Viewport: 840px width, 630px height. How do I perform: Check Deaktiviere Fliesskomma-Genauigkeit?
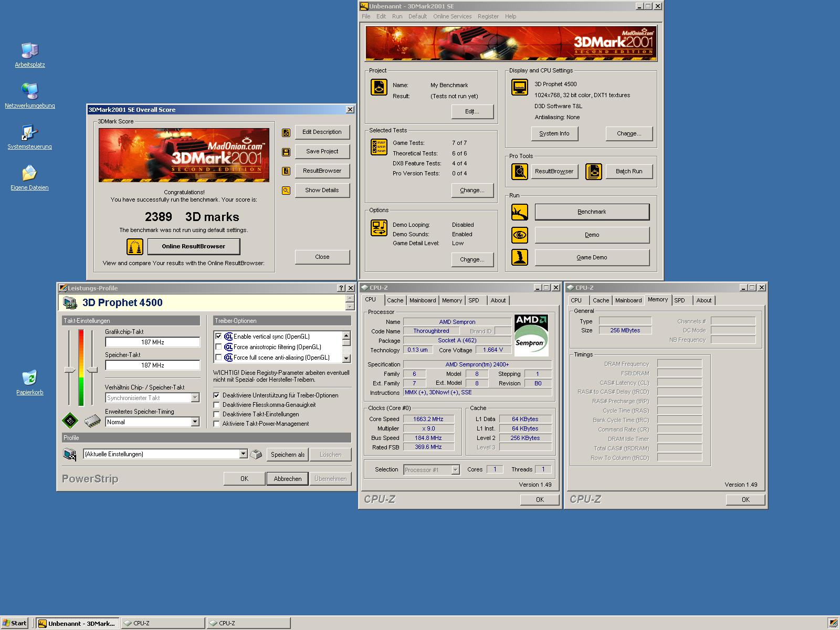click(216, 405)
